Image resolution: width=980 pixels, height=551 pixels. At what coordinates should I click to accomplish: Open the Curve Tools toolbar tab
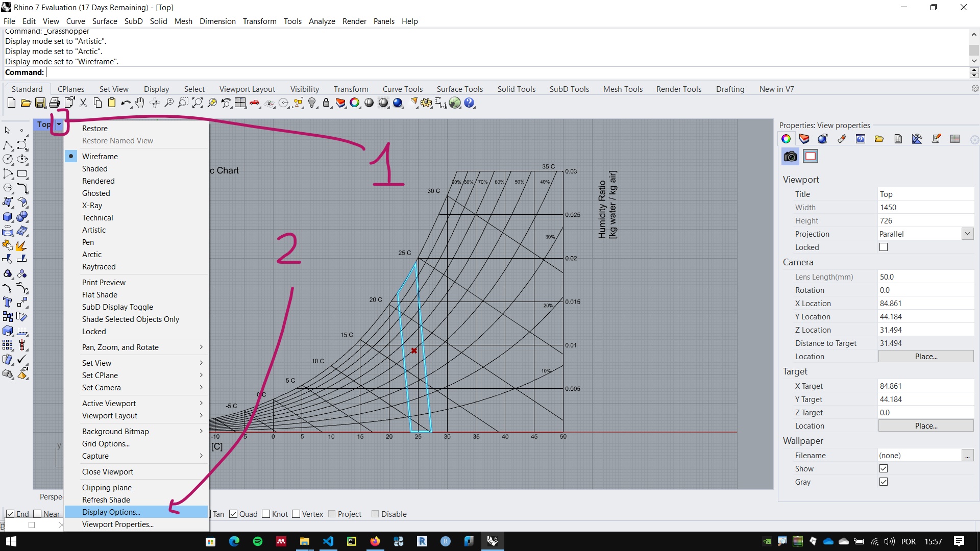(x=403, y=89)
